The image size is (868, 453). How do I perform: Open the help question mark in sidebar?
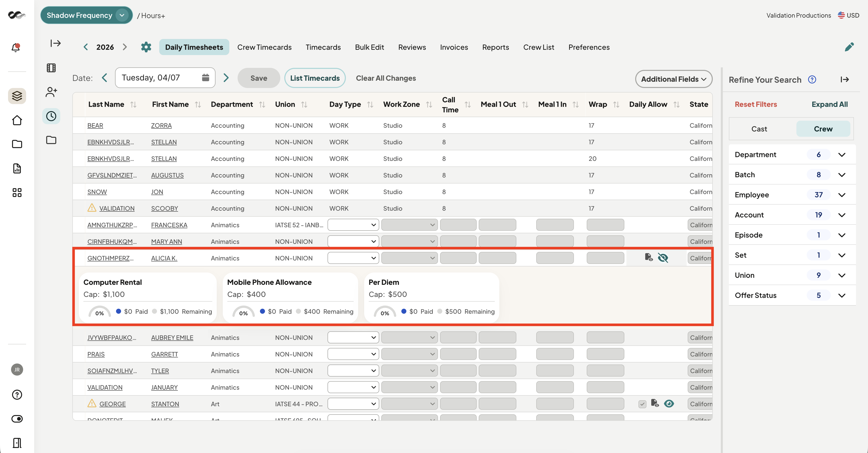[17, 395]
